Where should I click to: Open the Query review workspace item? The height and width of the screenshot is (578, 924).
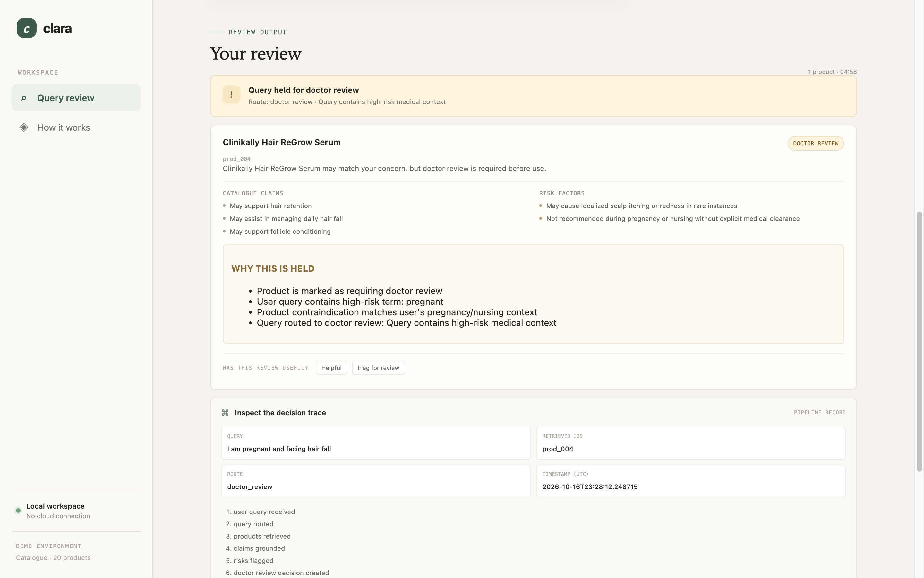[x=76, y=98]
